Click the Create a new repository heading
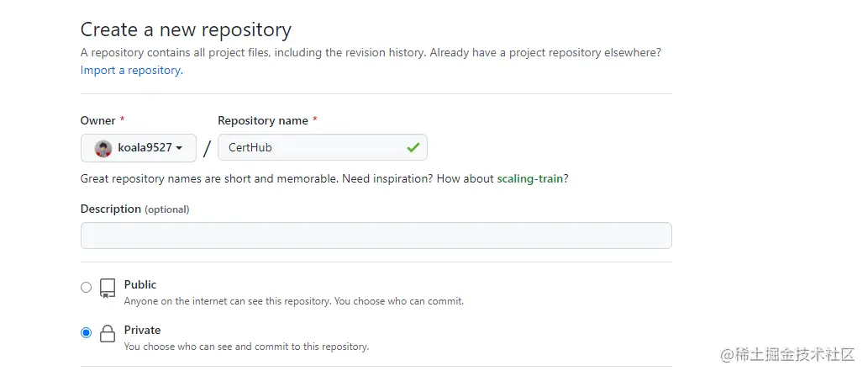 coord(186,30)
